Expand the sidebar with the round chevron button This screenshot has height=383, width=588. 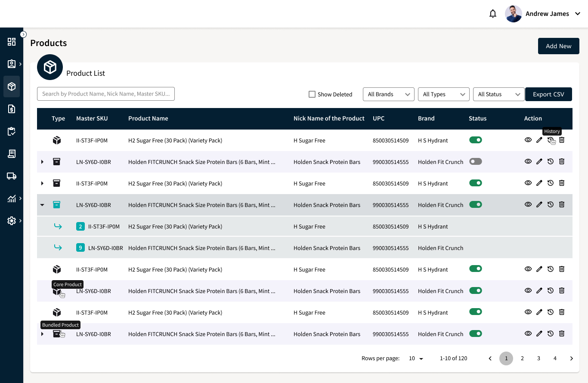click(24, 34)
